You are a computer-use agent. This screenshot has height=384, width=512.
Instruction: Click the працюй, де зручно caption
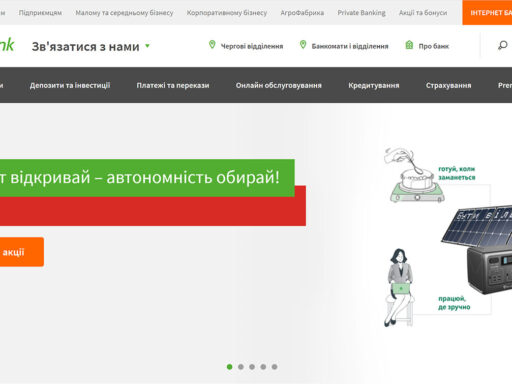[454, 303]
